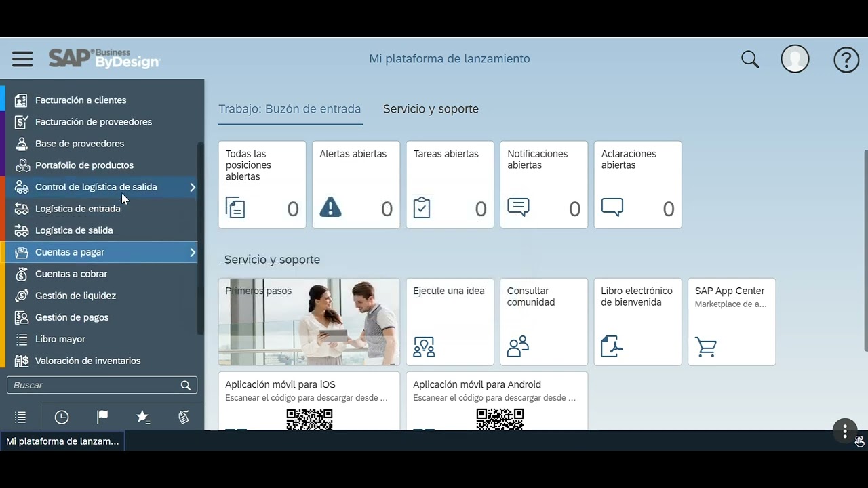
Task: Click the Buscar search input field
Action: (102, 385)
